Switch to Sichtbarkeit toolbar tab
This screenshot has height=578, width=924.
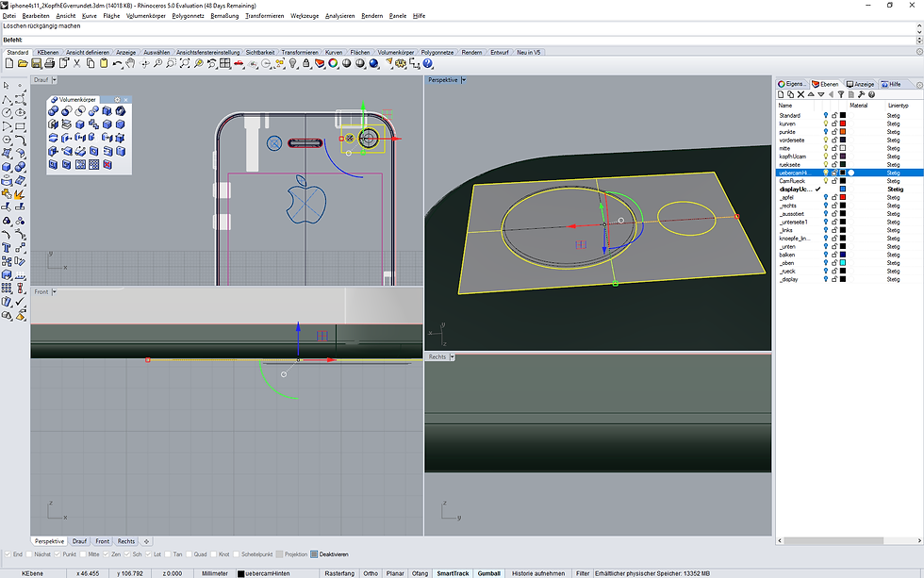[260, 53]
